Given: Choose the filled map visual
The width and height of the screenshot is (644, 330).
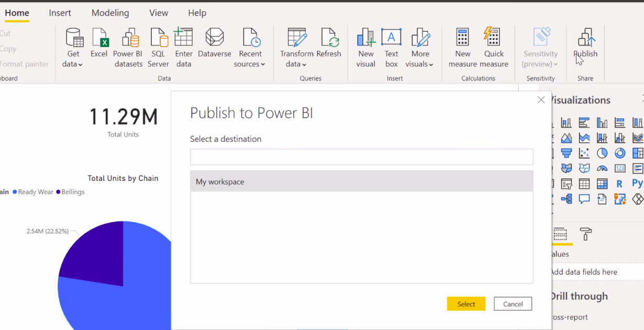Looking at the screenshot, I should [x=567, y=168].
